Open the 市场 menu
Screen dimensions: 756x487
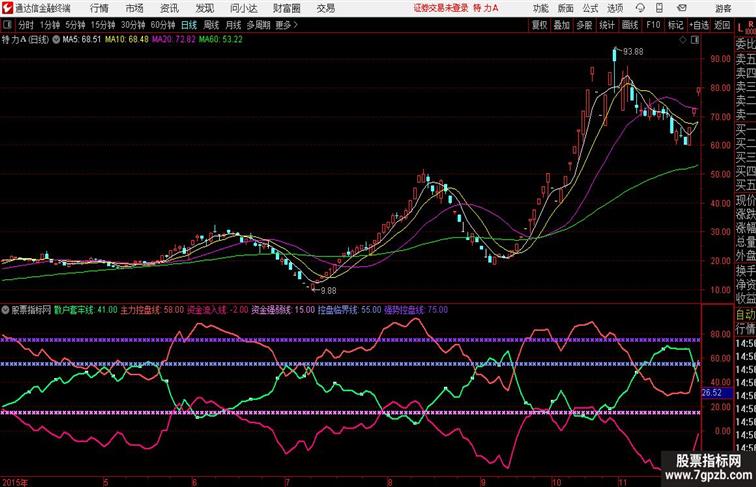click(x=135, y=8)
